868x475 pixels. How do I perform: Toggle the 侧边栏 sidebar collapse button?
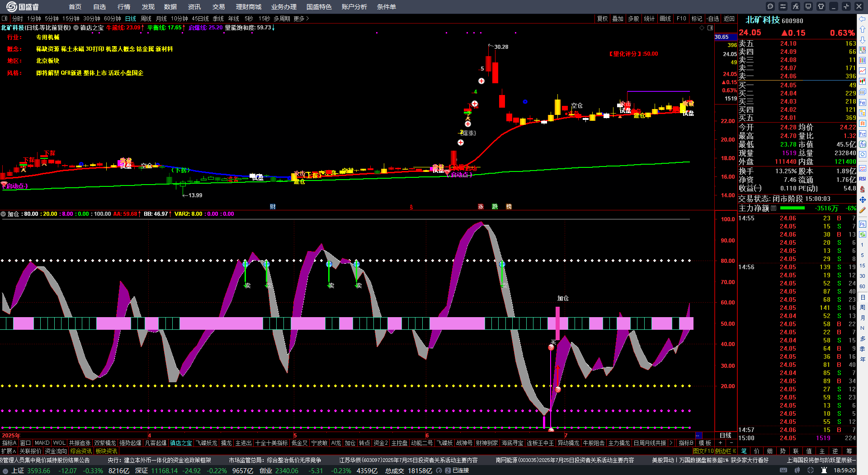[725, 451]
